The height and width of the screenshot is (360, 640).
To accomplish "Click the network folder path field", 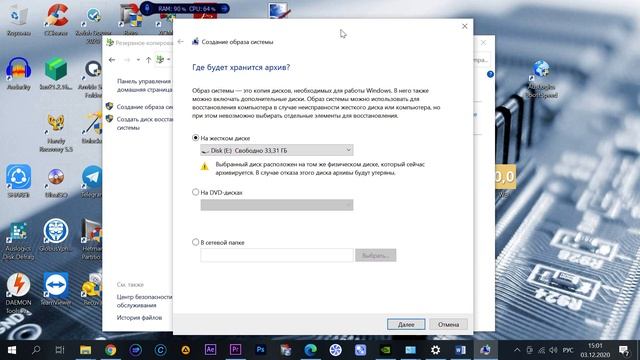I will pyautogui.click(x=277, y=255).
